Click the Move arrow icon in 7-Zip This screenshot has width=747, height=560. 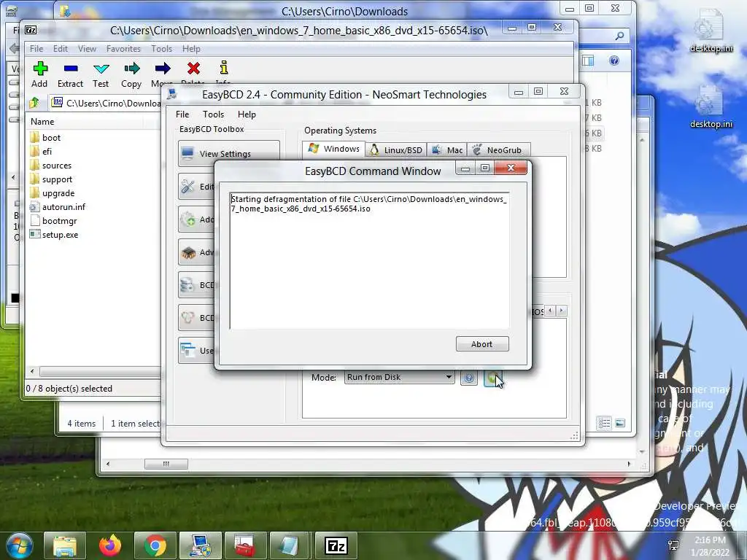163,69
